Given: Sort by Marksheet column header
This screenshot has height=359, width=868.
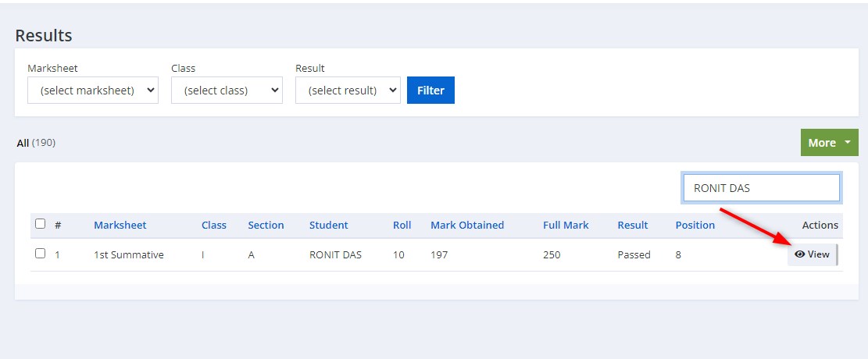Looking at the screenshot, I should (x=120, y=225).
